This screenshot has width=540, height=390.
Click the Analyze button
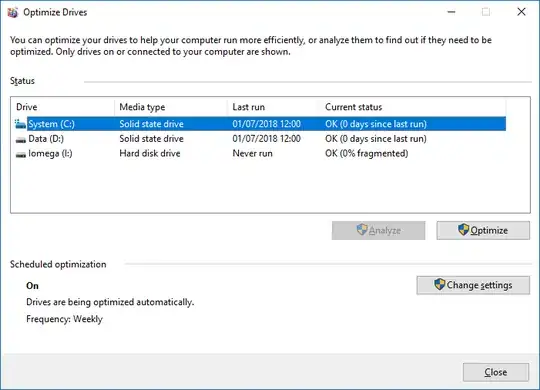click(378, 230)
